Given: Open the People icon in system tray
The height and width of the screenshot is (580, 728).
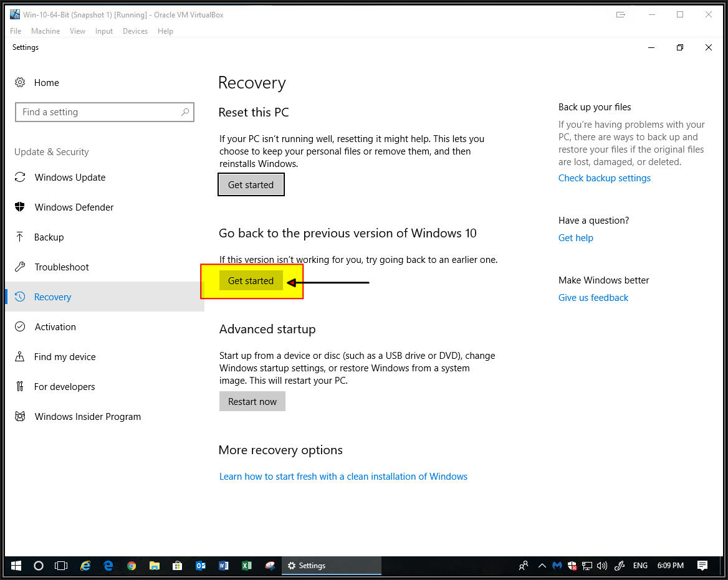Looking at the screenshot, I should 524,566.
